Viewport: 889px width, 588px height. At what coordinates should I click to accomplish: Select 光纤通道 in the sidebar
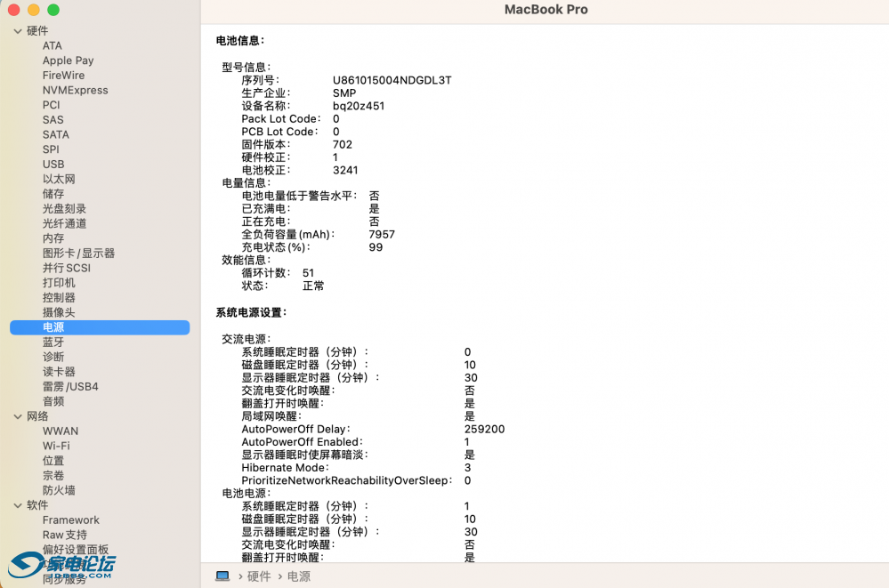pyautogui.click(x=65, y=223)
